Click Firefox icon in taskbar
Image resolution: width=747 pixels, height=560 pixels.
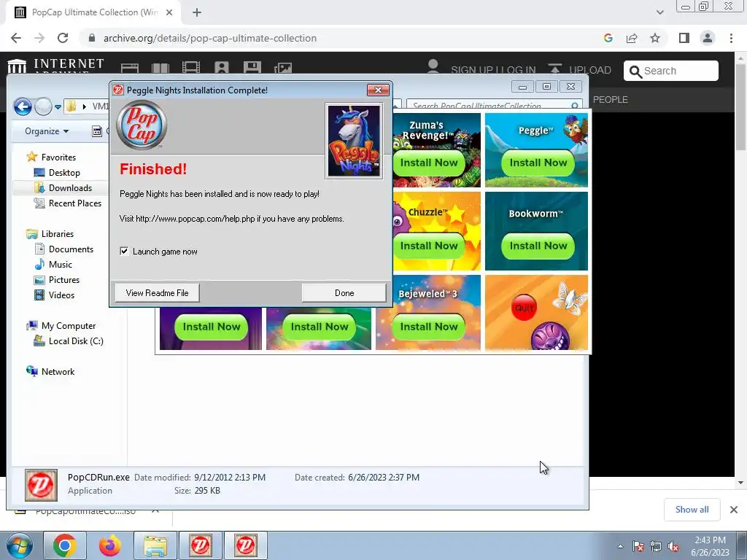109,545
